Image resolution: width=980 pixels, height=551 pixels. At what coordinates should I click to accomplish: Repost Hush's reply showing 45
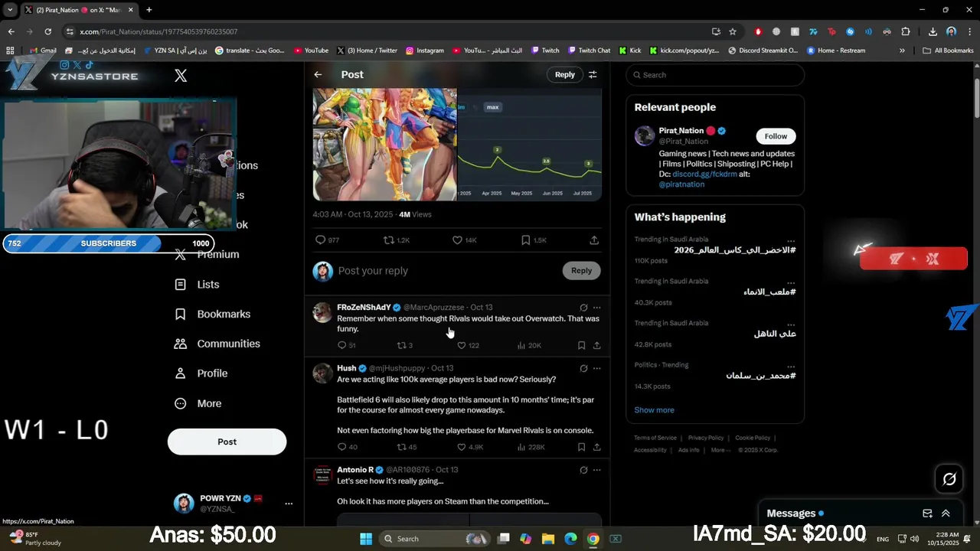tap(401, 447)
